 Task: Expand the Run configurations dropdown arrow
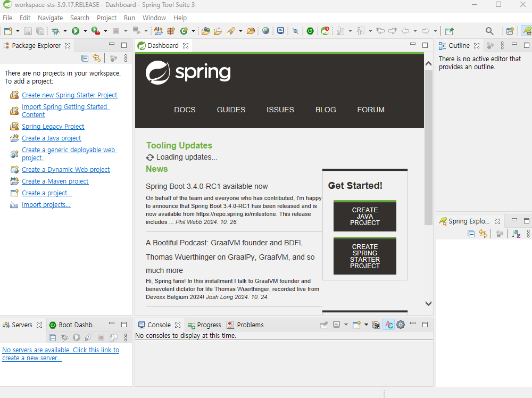pyautogui.click(x=86, y=31)
